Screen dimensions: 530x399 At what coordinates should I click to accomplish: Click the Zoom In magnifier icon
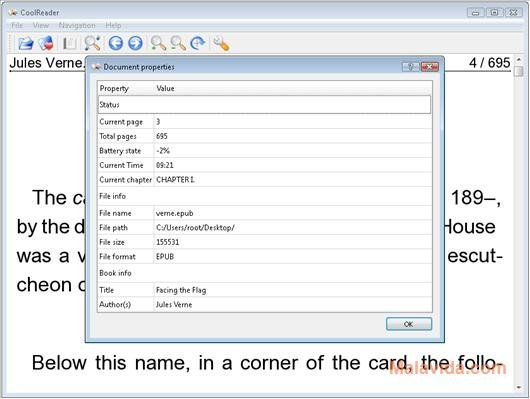[158, 43]
